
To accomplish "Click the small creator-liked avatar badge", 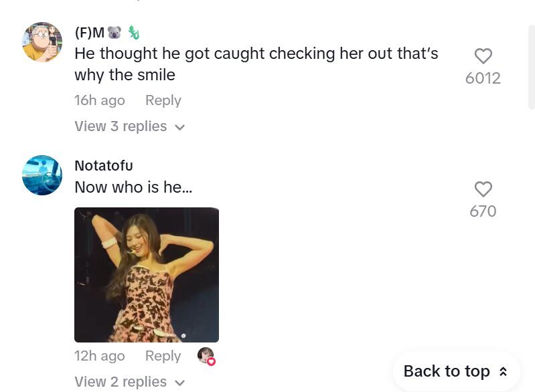I will click(x=206, y=356).
